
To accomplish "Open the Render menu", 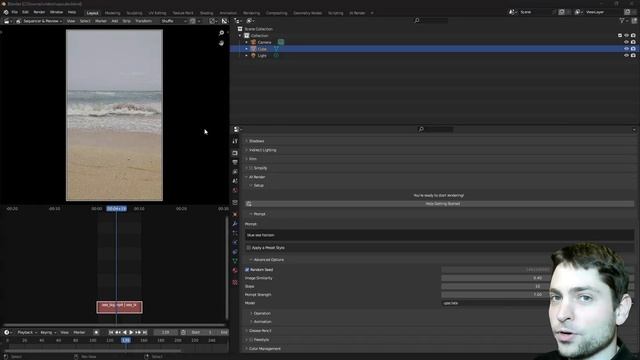I will tap(39, 12).
